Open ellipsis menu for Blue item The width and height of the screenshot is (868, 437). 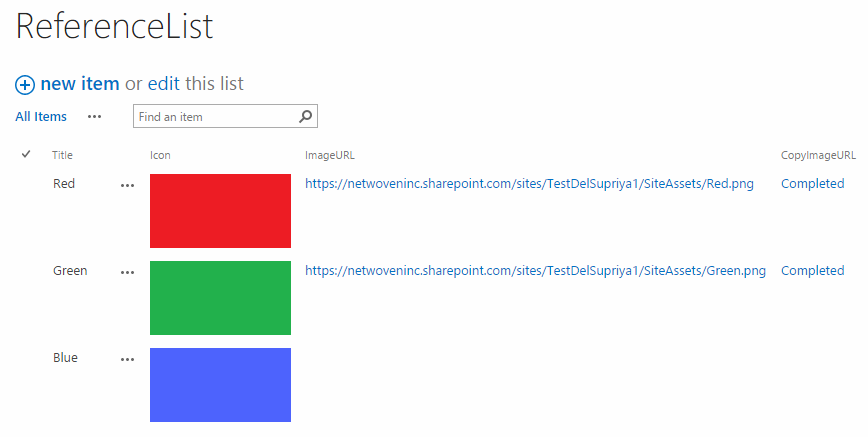[127, 359]
